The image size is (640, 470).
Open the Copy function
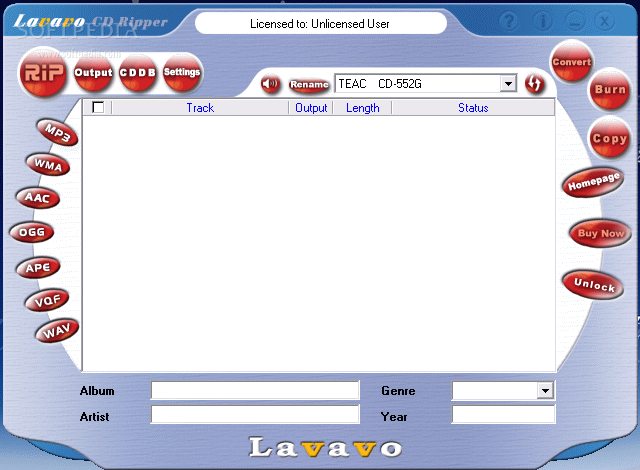click(x=610, y=139)
